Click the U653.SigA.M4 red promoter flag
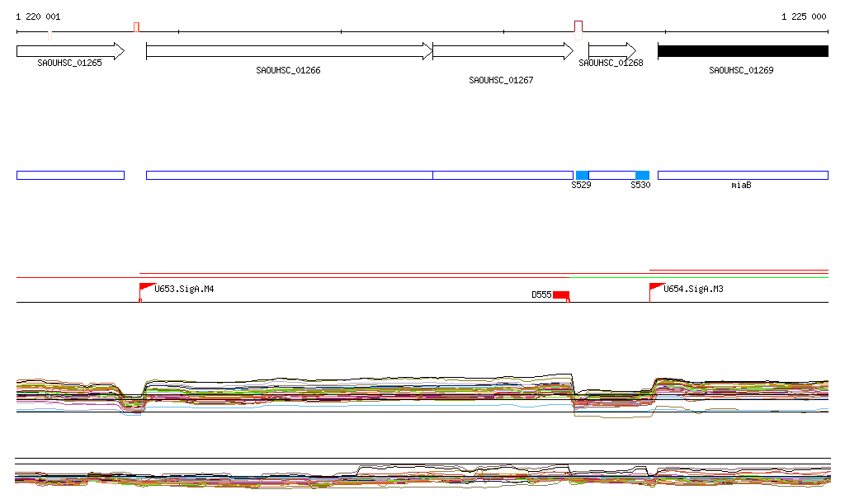Screen dimensions: 845x504 pos(147,287)
